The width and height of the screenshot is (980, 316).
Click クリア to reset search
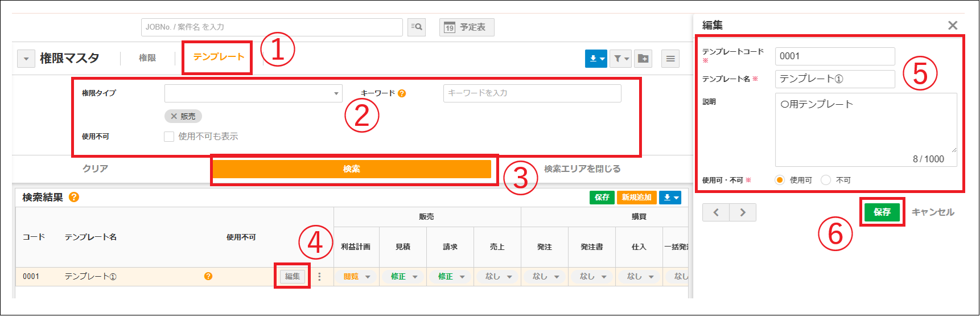(95, 169)
